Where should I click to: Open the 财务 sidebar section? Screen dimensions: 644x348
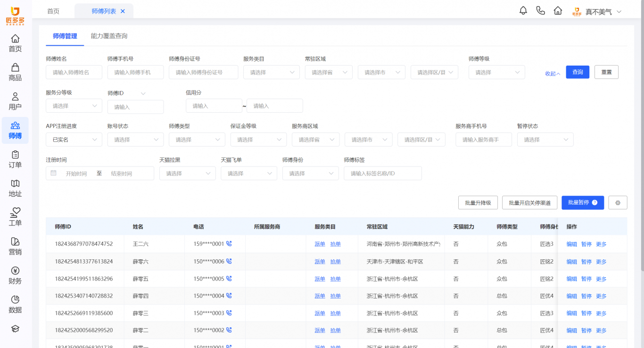click(x=15, y=275)
